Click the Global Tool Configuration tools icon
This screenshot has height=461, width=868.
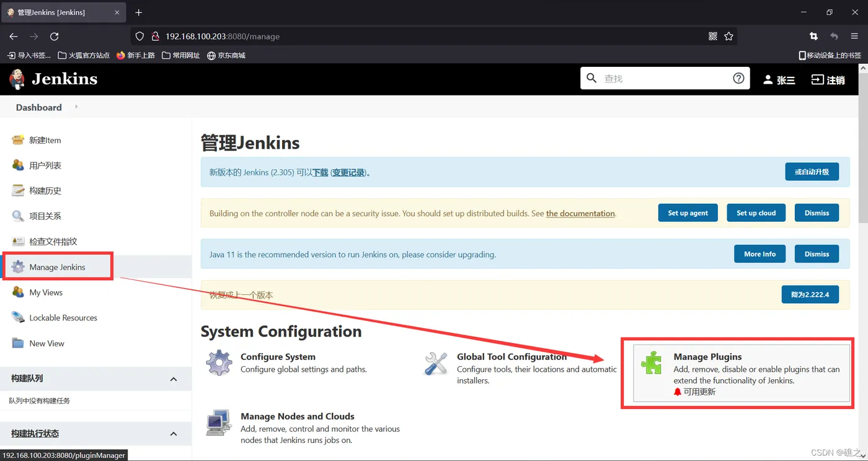[435, 363]
